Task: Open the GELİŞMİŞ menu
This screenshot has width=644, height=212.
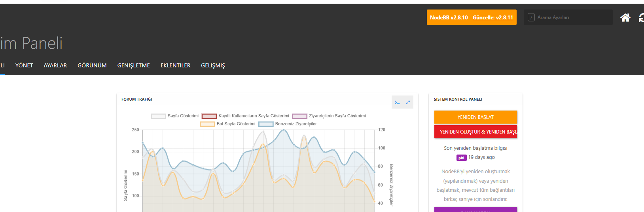Action: (213, 65)
